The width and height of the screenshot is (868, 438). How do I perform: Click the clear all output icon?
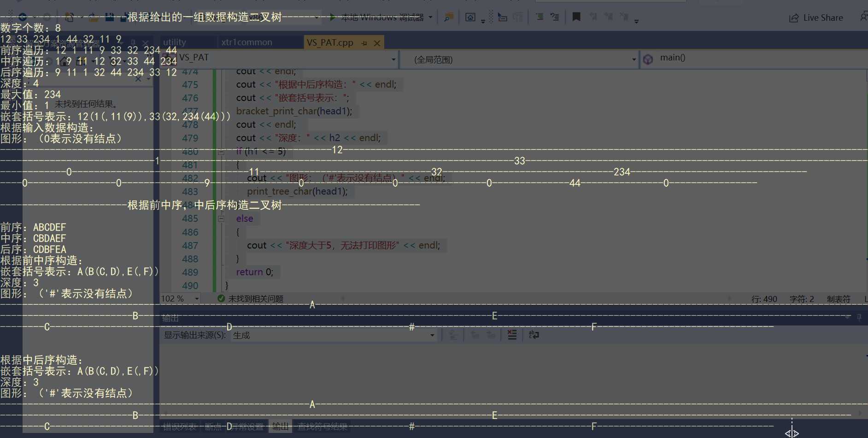pos(512,335)
